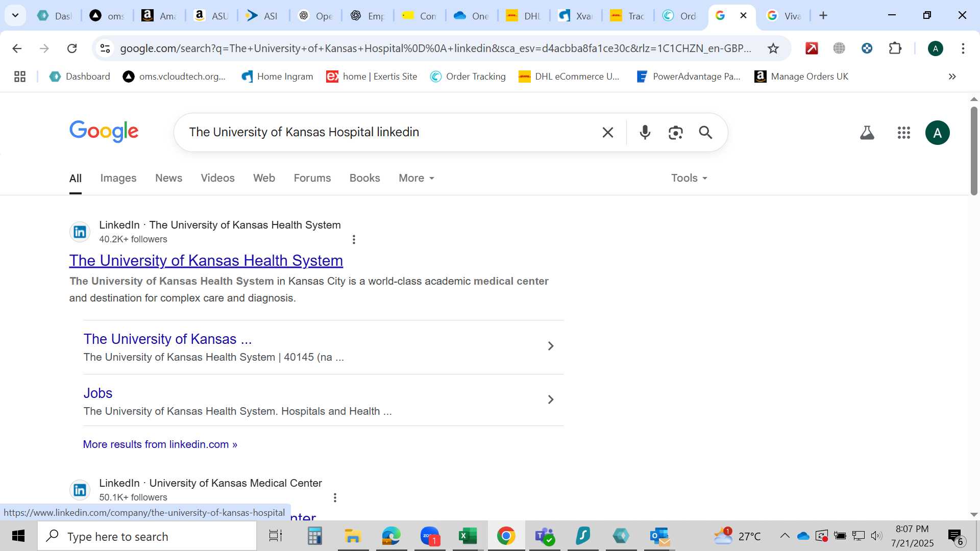Open The University of Kansas ... sublink
The width and height of the screenshot is (980, 551).
pyautogui.click(x=168, y=339)
